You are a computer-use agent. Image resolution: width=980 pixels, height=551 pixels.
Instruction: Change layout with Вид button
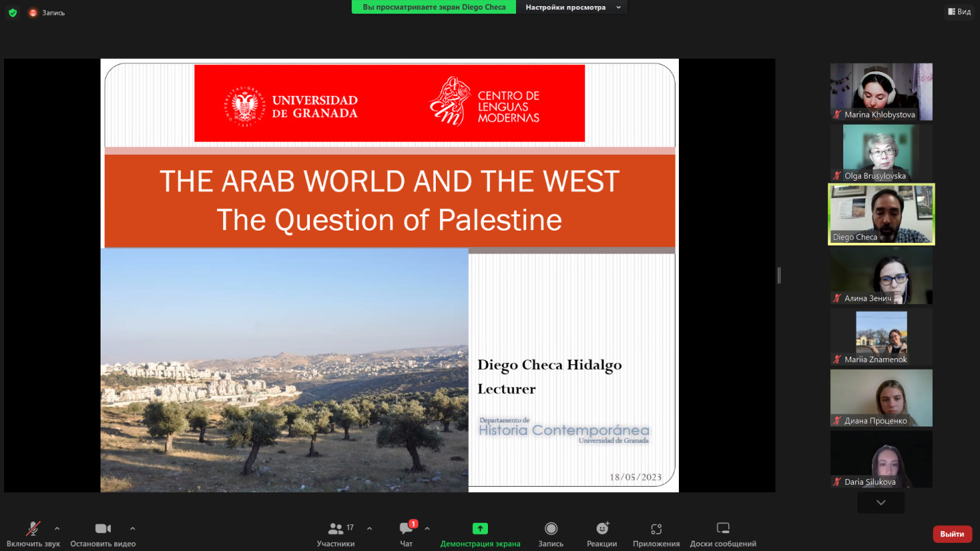tap(959, 12)
